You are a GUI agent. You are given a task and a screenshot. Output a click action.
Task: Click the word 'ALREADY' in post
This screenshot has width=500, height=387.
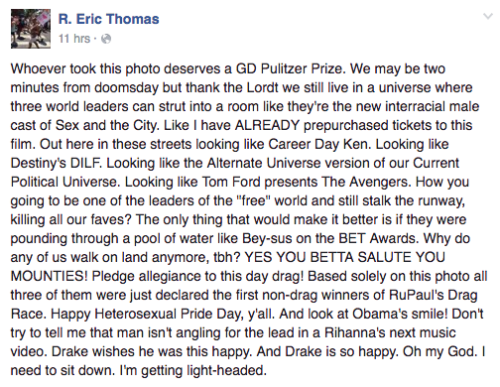267,125
